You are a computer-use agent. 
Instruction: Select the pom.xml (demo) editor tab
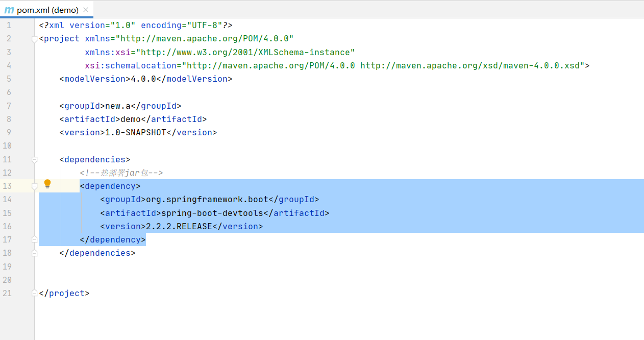[x=46, y=10]
